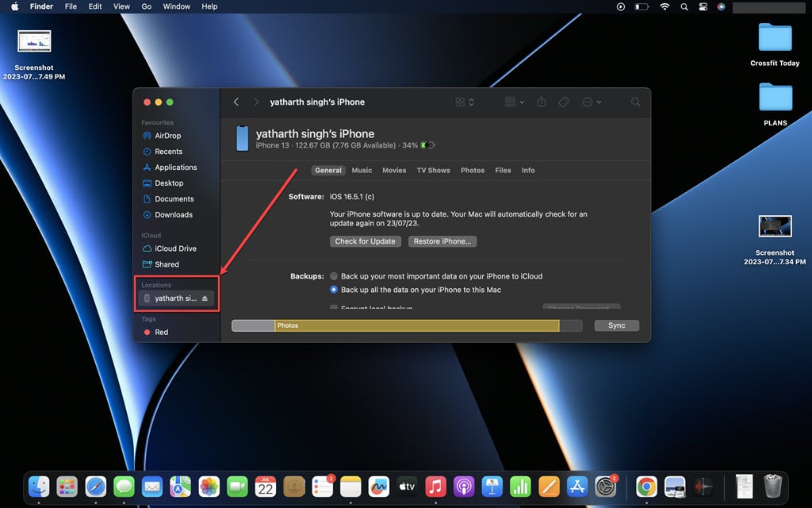Go to Desktop in the Finder sidebar

click(x=163, y=183)
